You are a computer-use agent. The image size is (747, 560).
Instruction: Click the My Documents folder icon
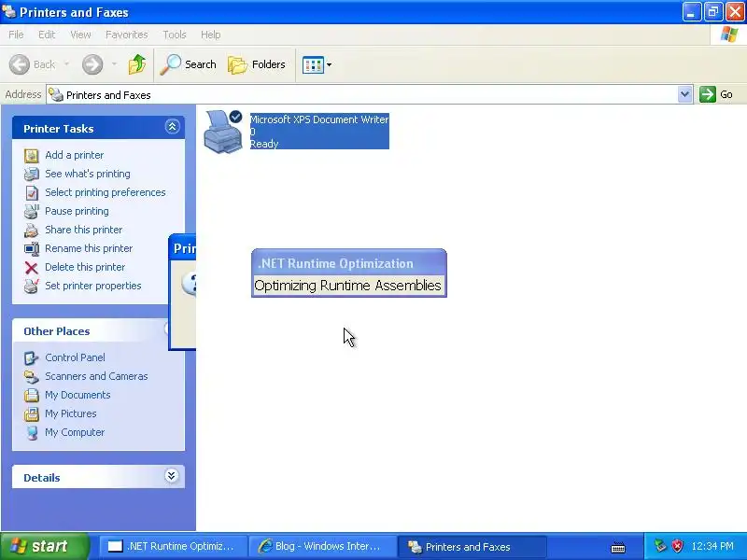[x=32, y=395]
